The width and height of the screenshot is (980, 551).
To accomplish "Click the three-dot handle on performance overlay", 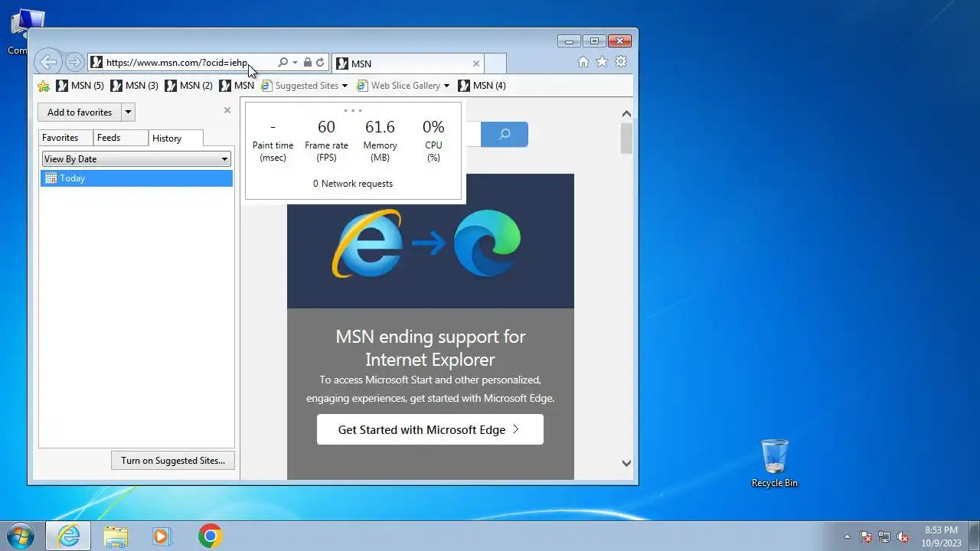I will 353,110.
